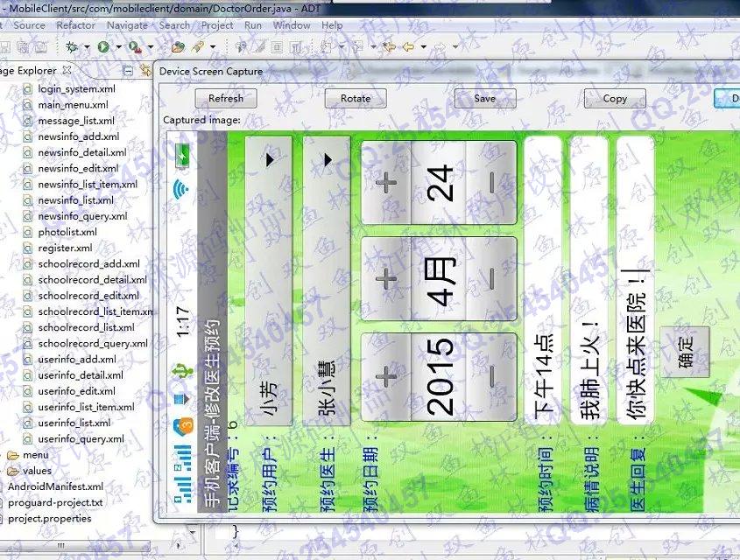Click the Run External Tools icon
Viewport: 740px width, 560px height.
click(134, 46)
